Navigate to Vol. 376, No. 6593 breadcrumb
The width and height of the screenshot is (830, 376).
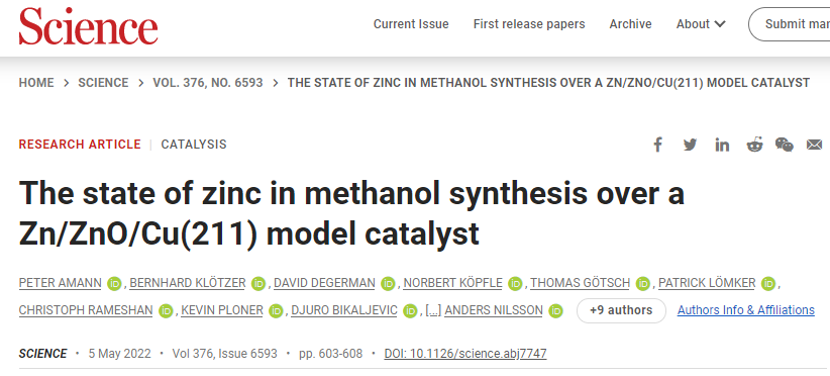(x=208, y=83)
